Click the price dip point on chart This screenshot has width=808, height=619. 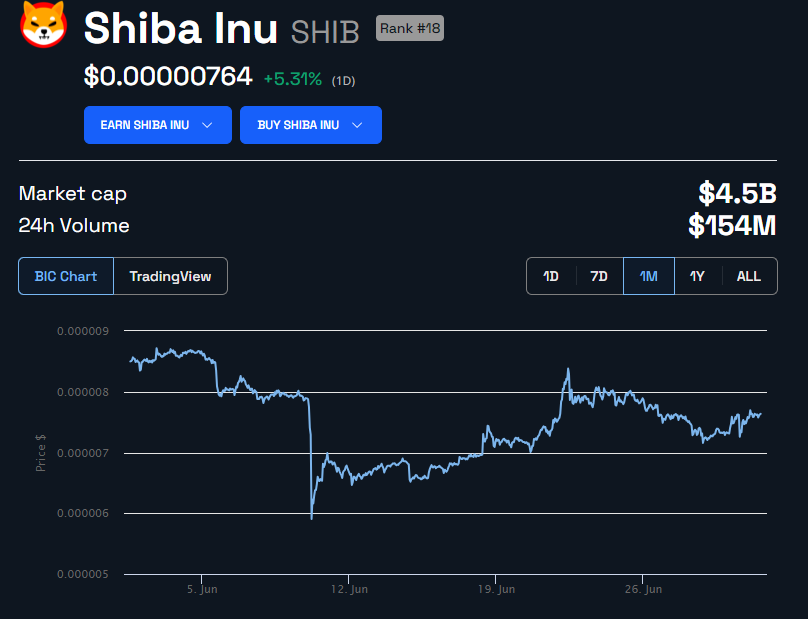click(312, 517)
